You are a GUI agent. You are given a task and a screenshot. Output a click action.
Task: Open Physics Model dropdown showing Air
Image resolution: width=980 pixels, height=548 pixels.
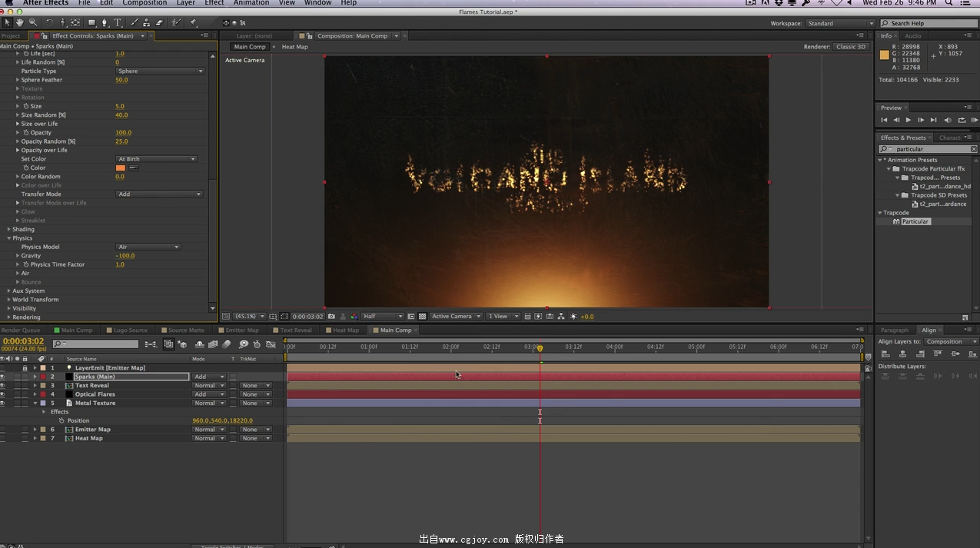click(148, 247)
